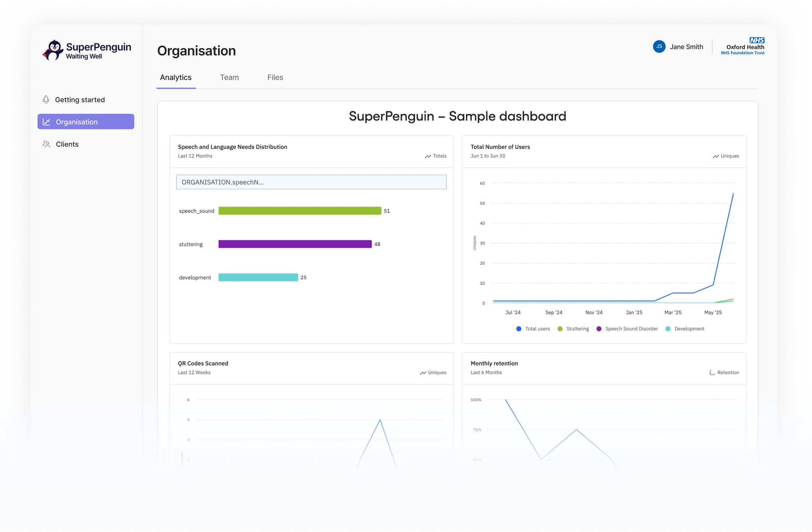Viewport: 812px width, 532px height.
Task: Click the NHS Oxford Health logo
Action: point(743,46)
